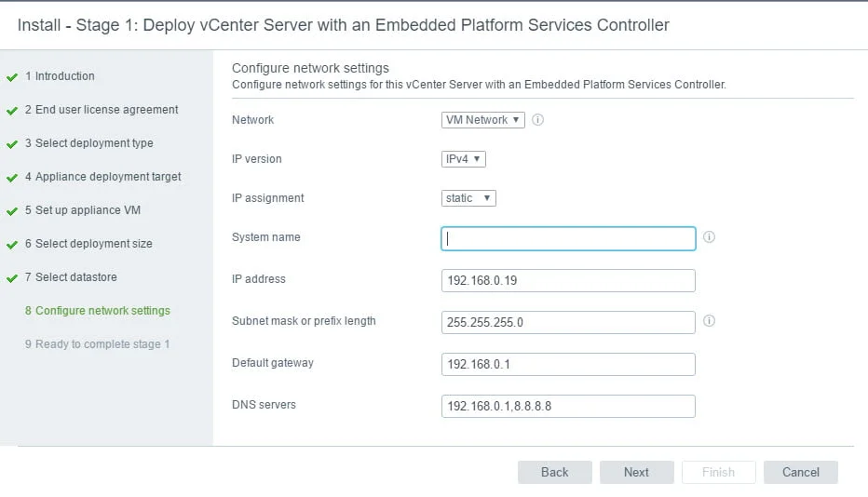Click the info icon next to Network dropdown
The image size is (868, 497).
coord(537,120)
